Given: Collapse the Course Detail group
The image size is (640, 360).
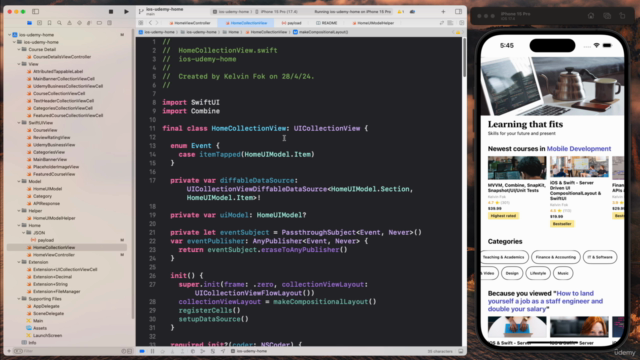Looking at the screenshot, I should 19,49.
